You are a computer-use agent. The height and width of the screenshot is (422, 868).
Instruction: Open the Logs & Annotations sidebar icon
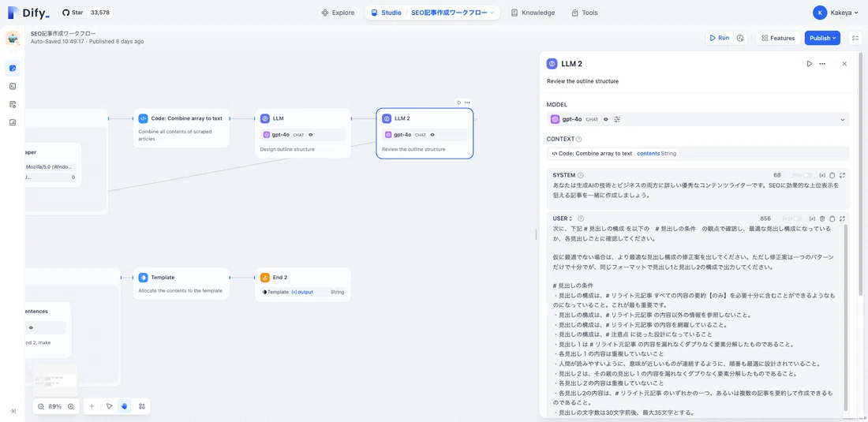pyautogui.click(x=13, y=105)
